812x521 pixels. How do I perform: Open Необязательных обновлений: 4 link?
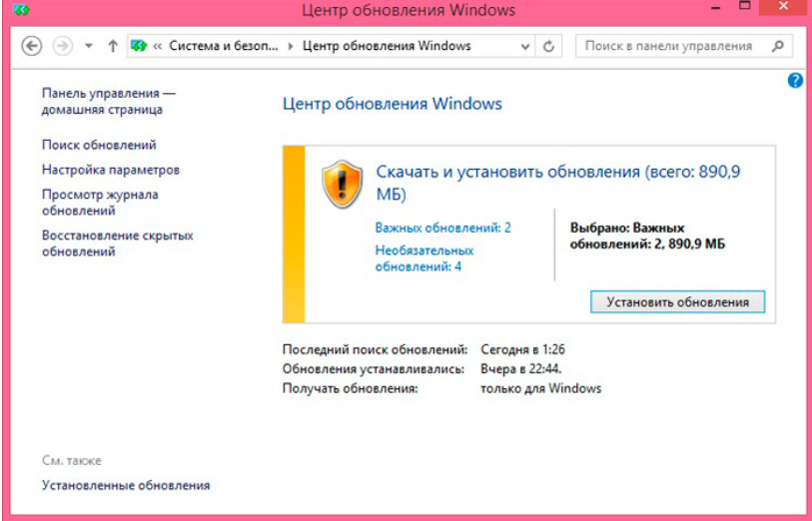tap(424, 259)
